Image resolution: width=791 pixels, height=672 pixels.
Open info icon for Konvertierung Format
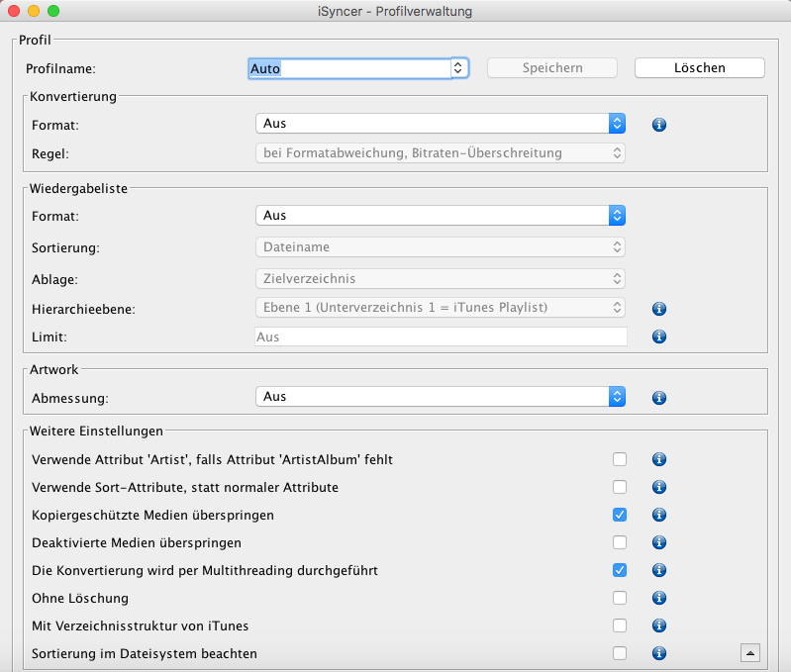(x=658, y=125)
